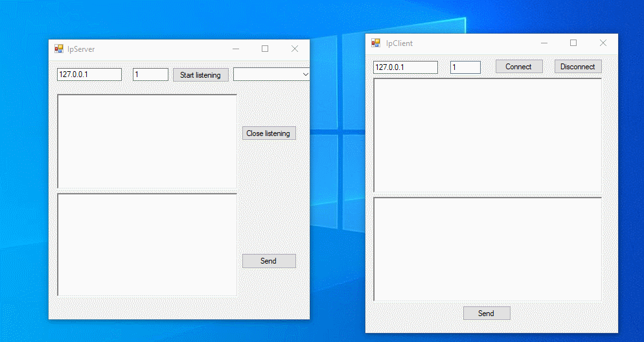
Task: Focus the IpClient port field
Action: pyautogui.click(x=465, y=67)
